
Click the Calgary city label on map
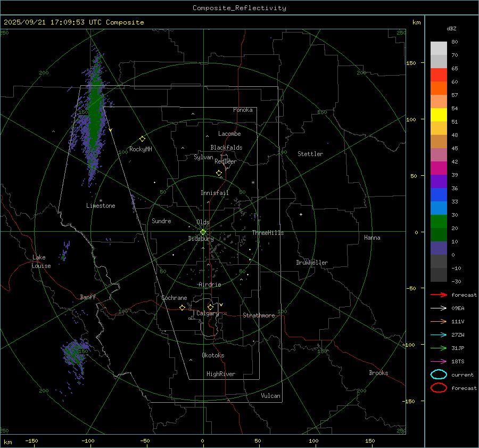(207, 314)
